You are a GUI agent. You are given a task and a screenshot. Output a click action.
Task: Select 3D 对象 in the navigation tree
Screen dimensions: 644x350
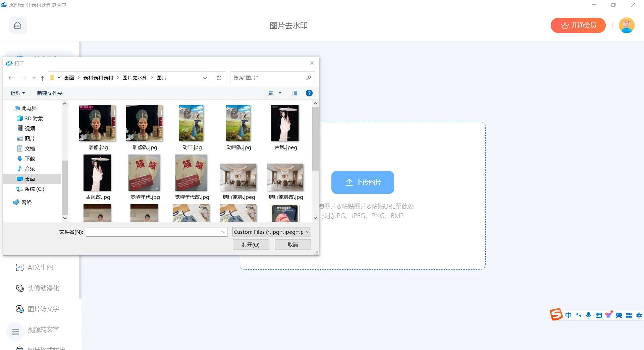pos(30,118)
